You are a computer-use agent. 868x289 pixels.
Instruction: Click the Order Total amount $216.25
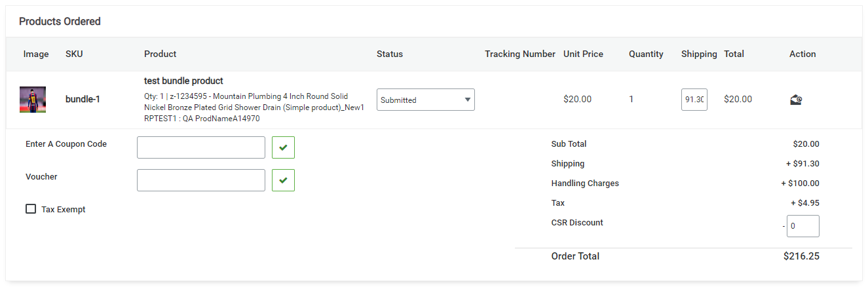[801, 256]
